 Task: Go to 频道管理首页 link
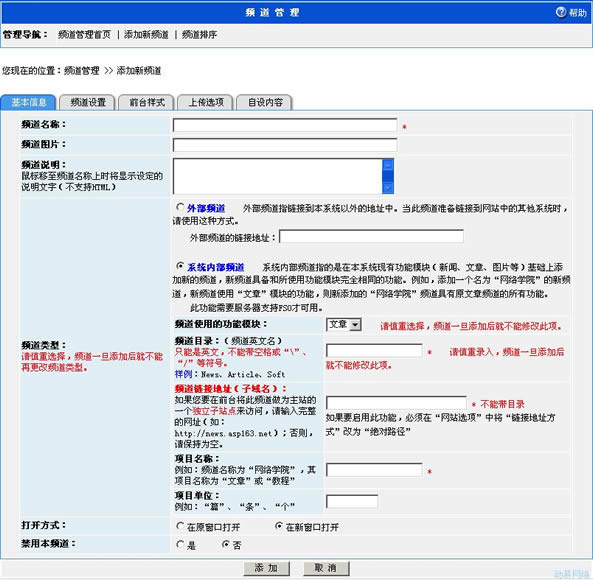point(84,35)
